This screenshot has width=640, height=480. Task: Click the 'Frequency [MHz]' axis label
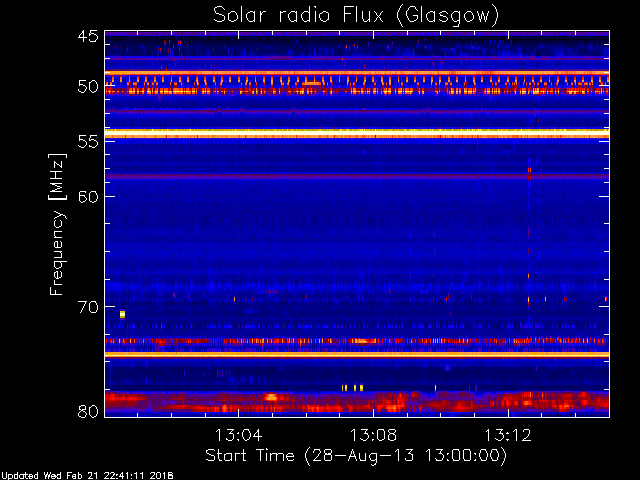57,224
